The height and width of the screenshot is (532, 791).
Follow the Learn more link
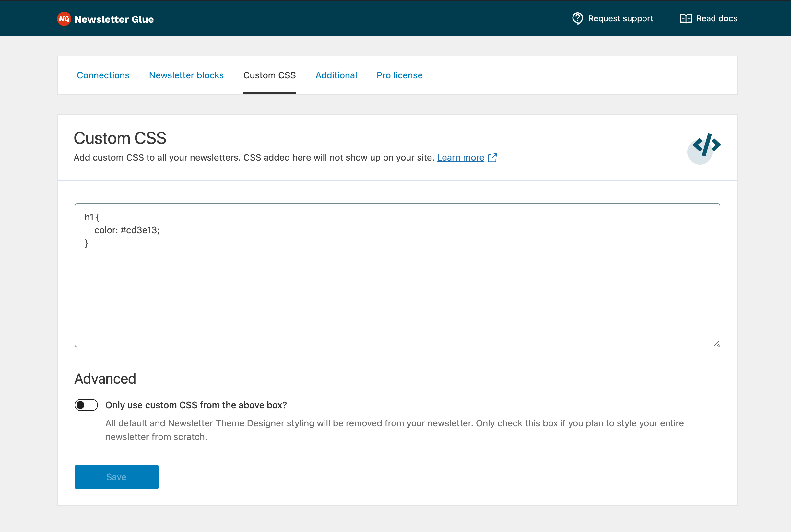tap(460, 158)
